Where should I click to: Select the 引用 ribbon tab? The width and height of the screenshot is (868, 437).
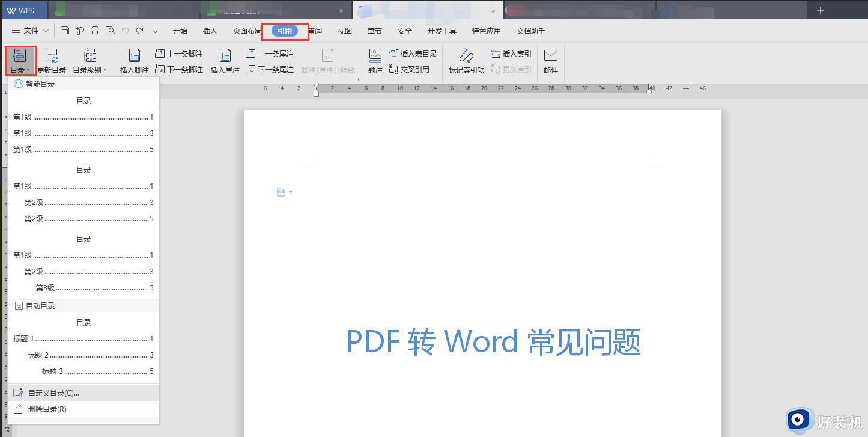[285, 31]
